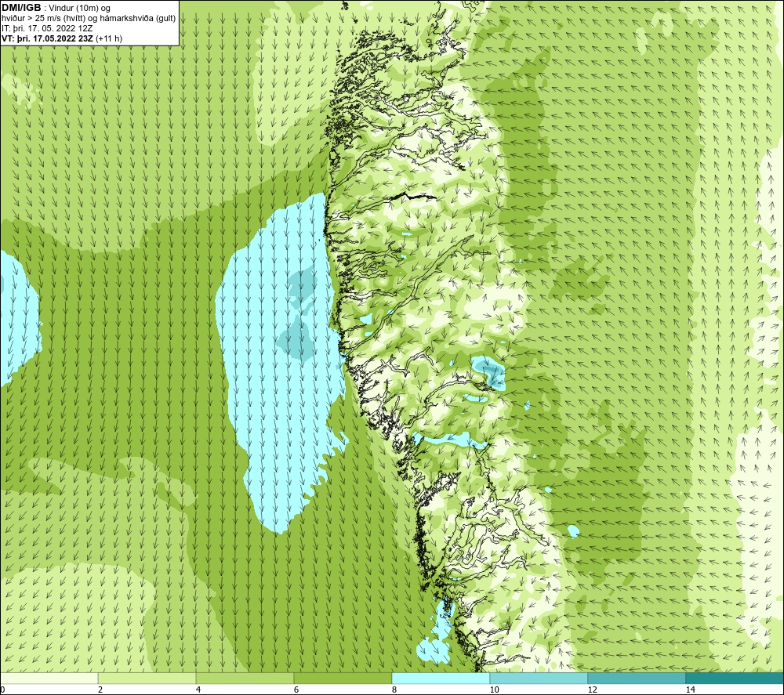Click the 'DMI/IGB : Vindur (10m) og' title line
Image resolution: width=784 pixels, height=695 pixels.
pos(56,8)
